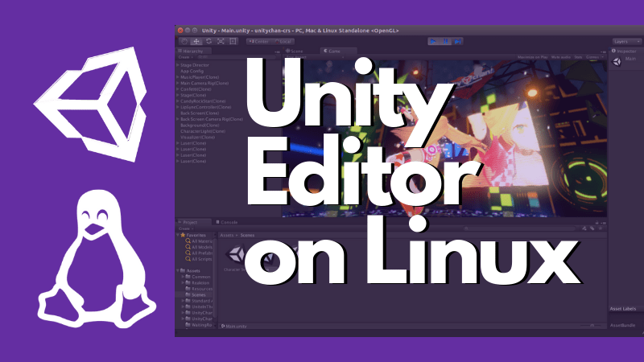This screenshot has height=362, width=644.
Task: Open the Hierarchy Create menu
Action: [185, 57]
